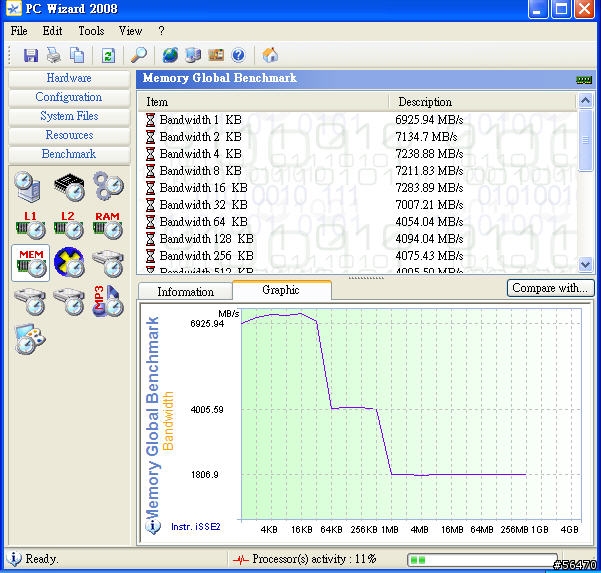Click the Ready status info icon

pos(15,559)
